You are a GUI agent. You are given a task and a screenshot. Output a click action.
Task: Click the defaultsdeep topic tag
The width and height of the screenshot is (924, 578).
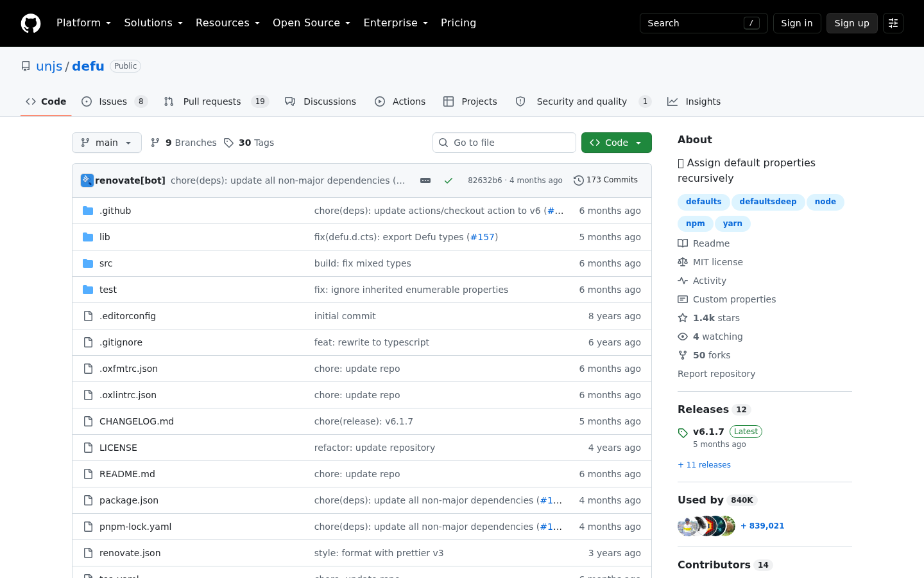click(768, 202)
